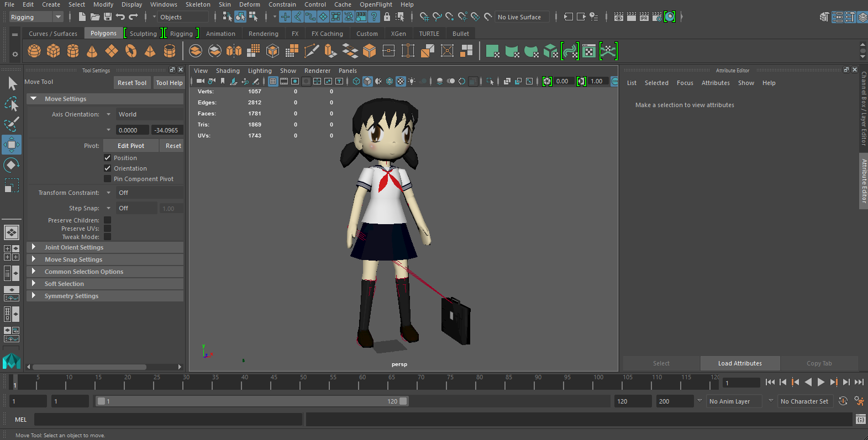This screenshot has width=868, height=440.
Task: Click the undo arrow icon
Action: 120,17
